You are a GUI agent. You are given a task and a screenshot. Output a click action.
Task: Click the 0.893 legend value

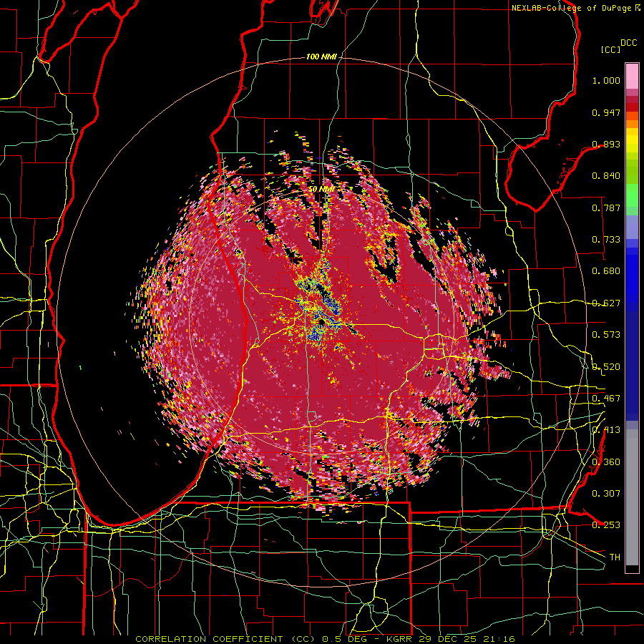tap(606, 144)
